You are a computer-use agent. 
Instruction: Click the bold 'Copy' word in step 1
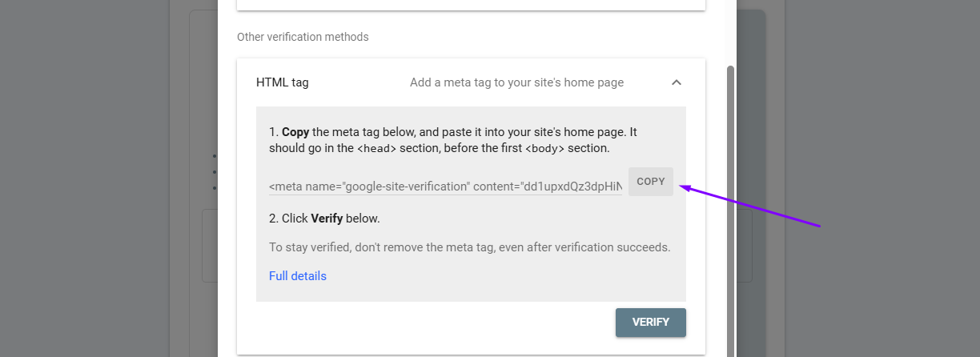pyautogui.click(x=295, y=132)
